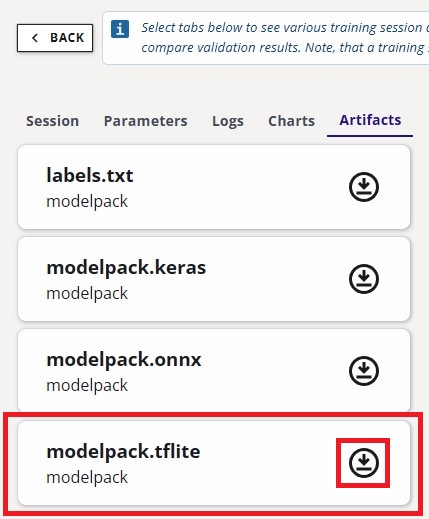The width and height of the screenshot is (429, 519).
Task: Select the Artifacts tab
Action: pyautogui.click(x=370, y=120)
